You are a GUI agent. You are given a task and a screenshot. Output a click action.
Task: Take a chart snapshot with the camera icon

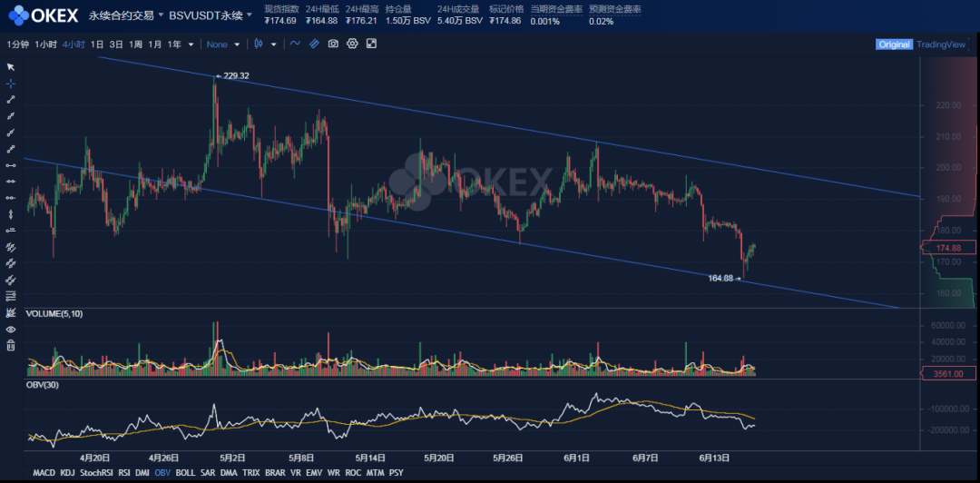pos(334,44)
